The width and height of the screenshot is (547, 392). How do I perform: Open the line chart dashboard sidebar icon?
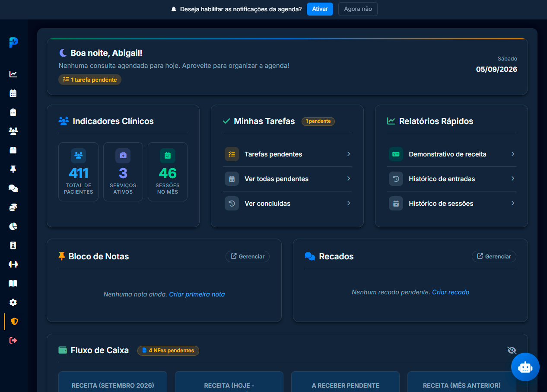13,74
